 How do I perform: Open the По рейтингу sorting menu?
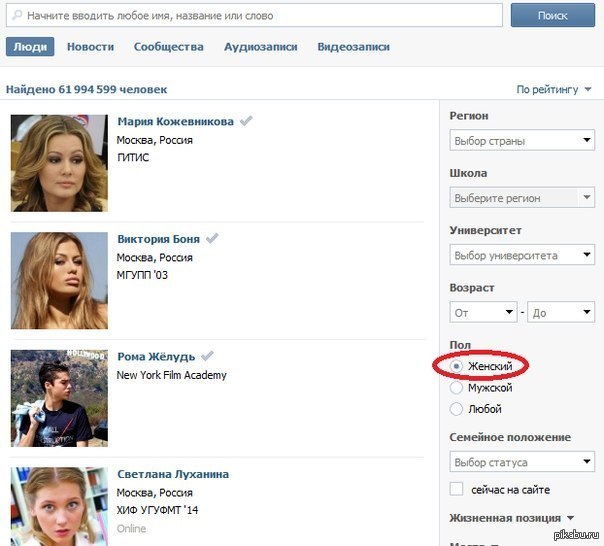coord(554,90)
